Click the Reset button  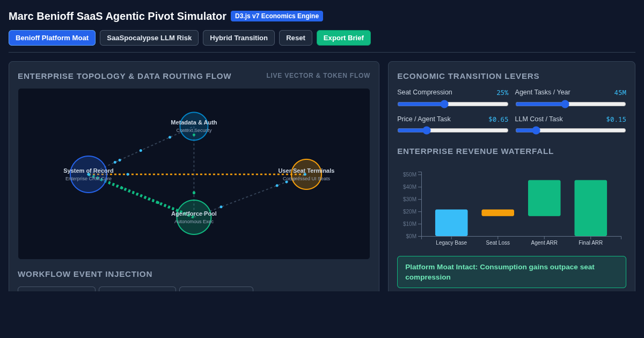[296, 38]
